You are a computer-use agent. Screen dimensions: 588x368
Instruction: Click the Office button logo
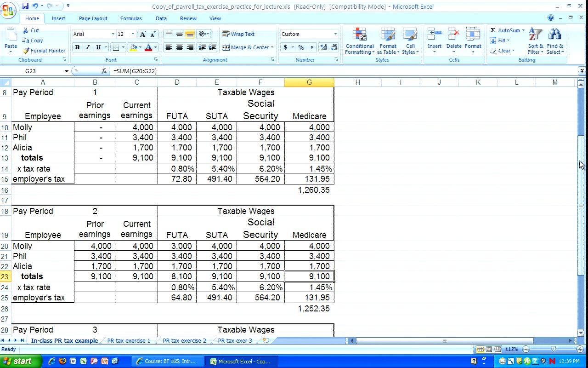[x=8, y=9]
